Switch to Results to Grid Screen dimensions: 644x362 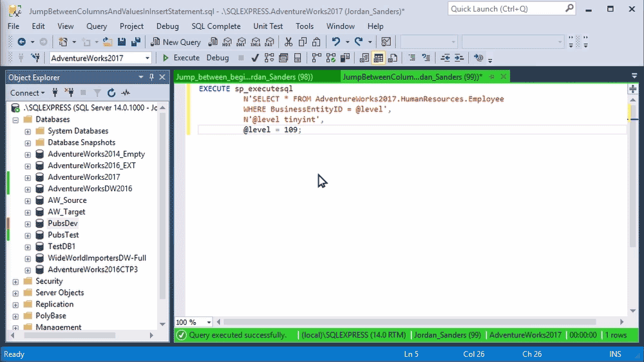click(x=378, y=58)
